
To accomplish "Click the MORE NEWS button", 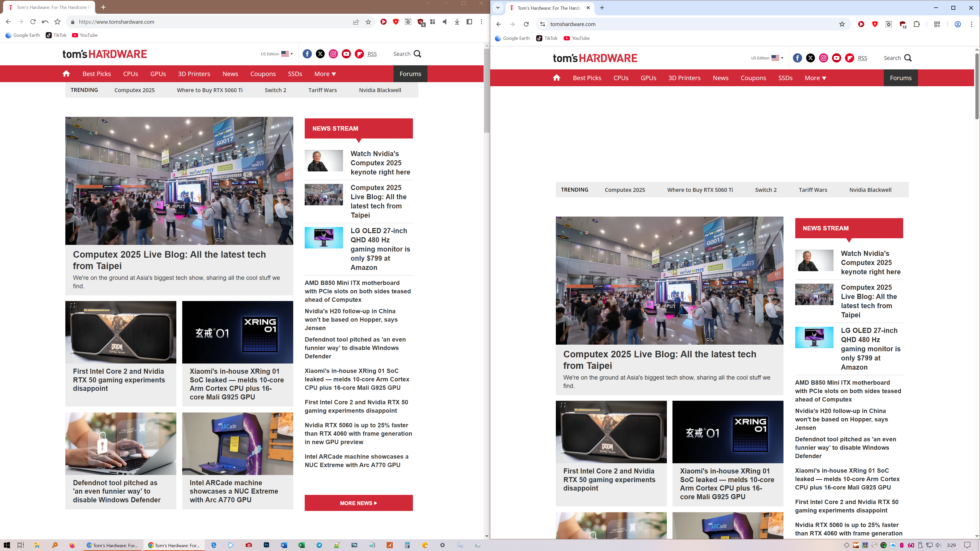I will [358, 503].
